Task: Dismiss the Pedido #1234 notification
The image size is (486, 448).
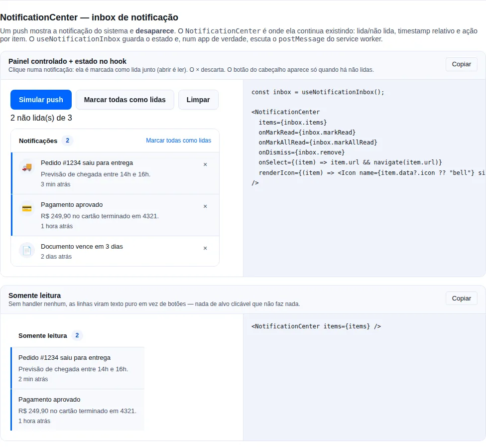Action: pyautogui.click(x=205, y=164)
